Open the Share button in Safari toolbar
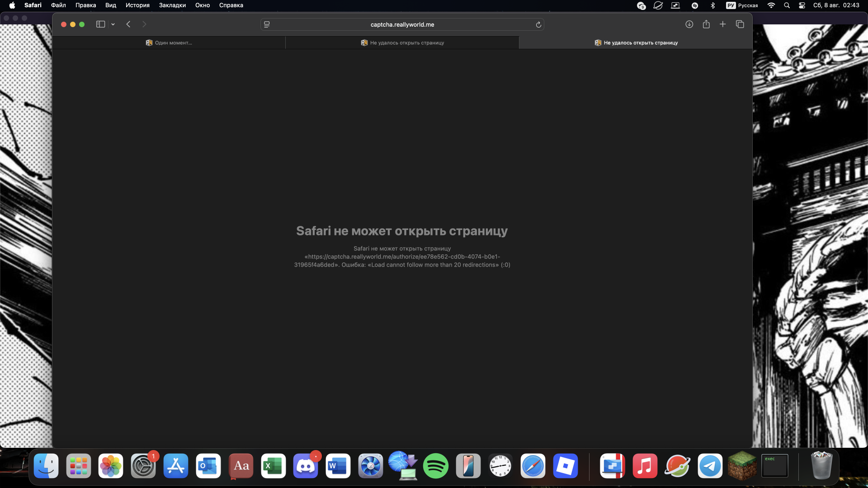This screenshot has height=488, width=868. pos(706,24)
